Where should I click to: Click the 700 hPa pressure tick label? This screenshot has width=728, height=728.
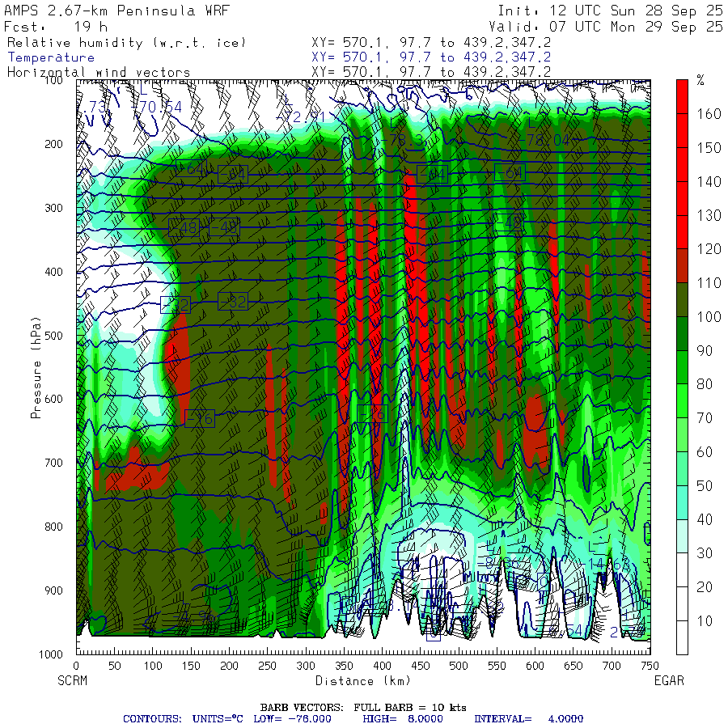tap(54, 463)
